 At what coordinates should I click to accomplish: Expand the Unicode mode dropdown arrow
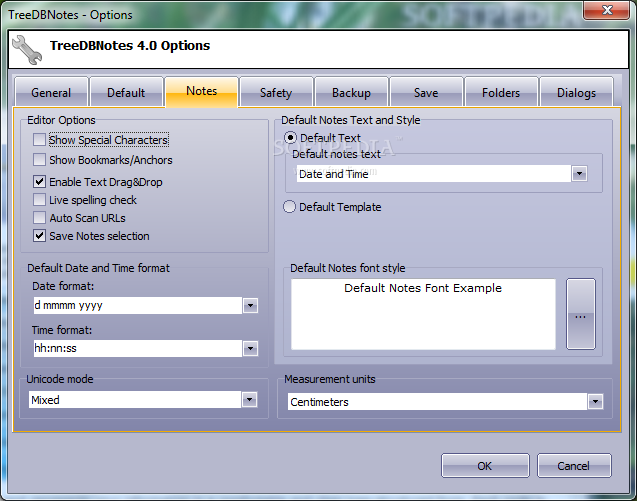pos(249,399)
